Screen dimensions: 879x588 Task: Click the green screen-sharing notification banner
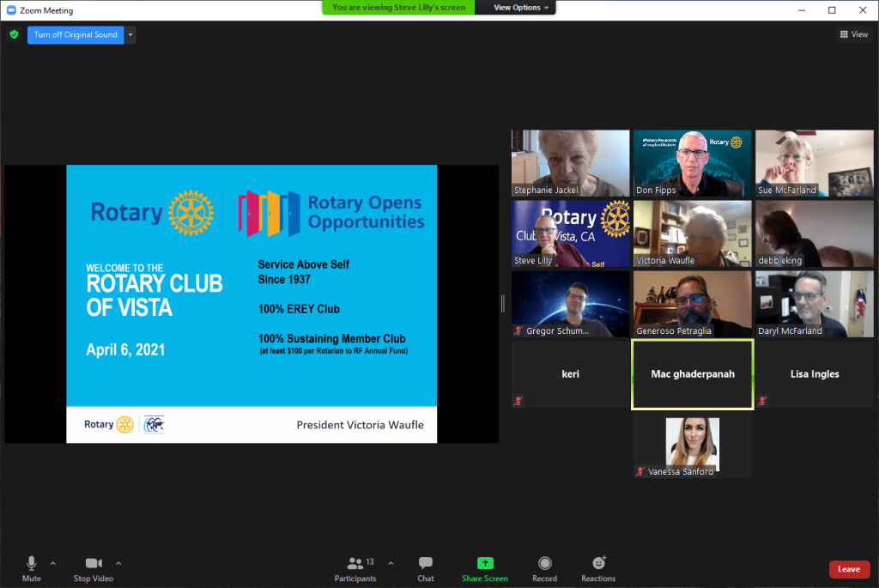[x=398, y=8]
